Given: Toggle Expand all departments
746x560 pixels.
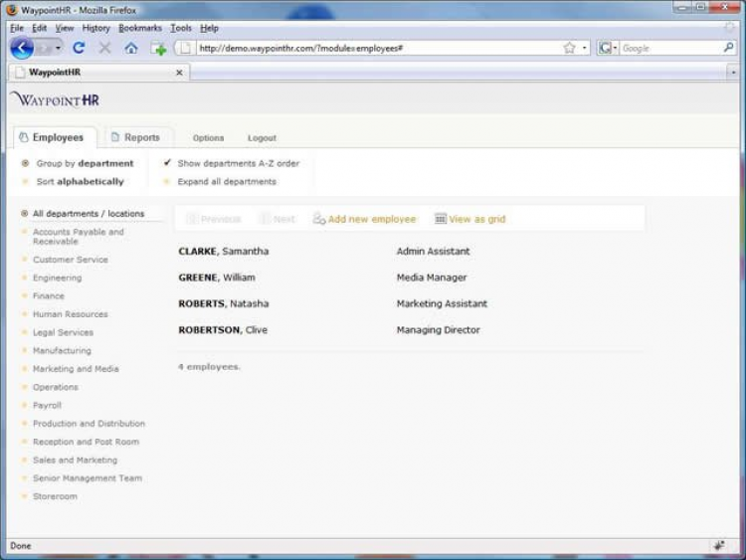Looking at the screenshot, I should coord(220,181).
